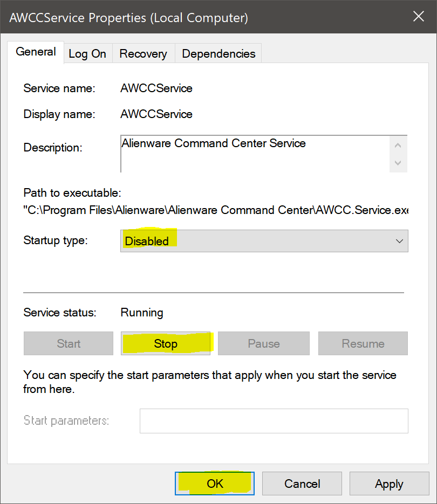Close the AWCCService Properties window
This screenshot has width=437, height=504.
[x=419, y=17]
